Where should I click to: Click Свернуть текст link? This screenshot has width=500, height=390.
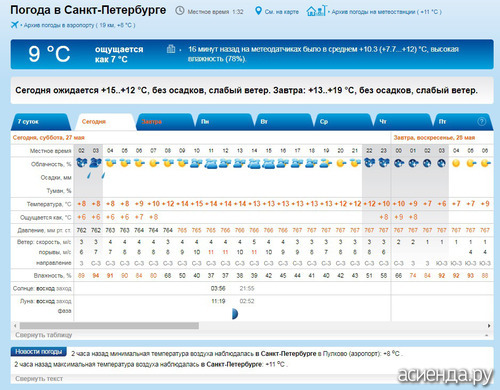(x=39, y=379)
